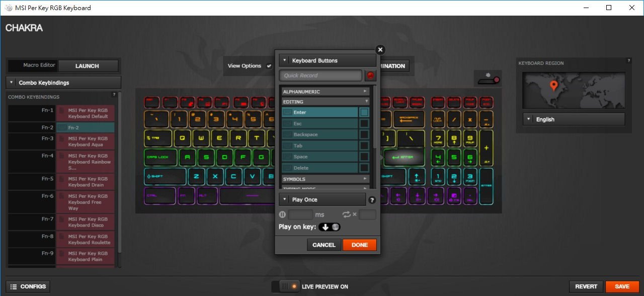This screenshot has width=644, height=296.
Task: Select Enter in the editing keys list
Action: click(319, 112)
